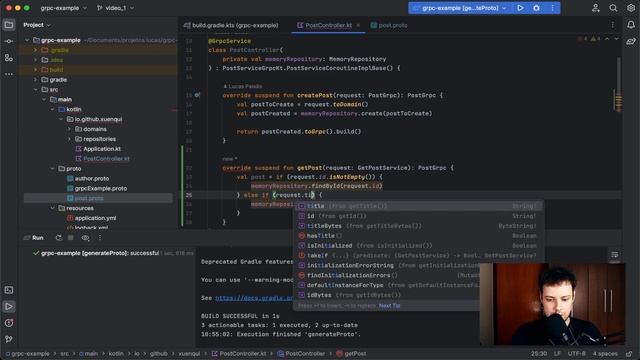Open docs.gradle.org link in console
Viewport: 640px width, 360px height.
tap(254, 298)
